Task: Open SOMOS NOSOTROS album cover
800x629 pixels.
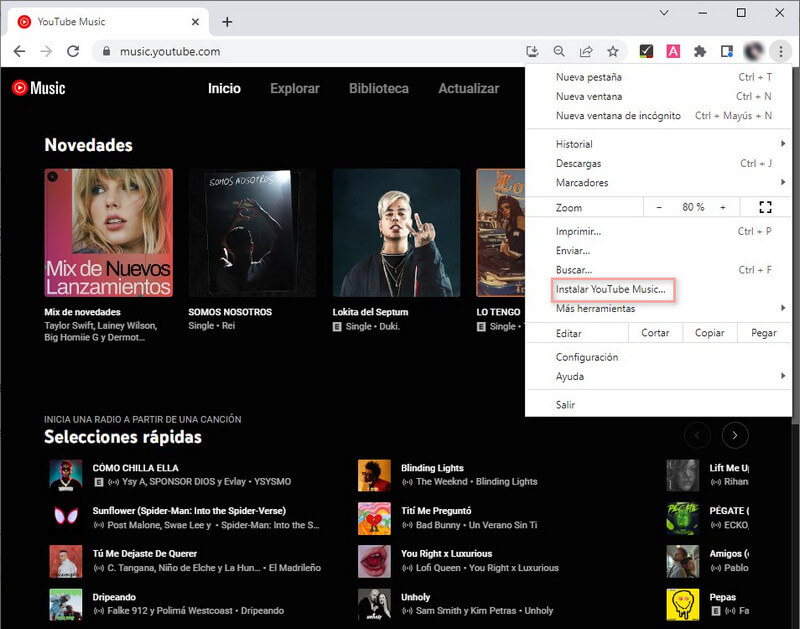Action: coord(252,233)
